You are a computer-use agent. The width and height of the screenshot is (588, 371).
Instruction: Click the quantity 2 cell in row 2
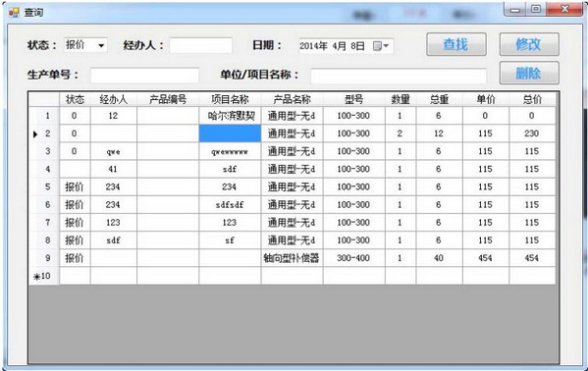(401, 133)
